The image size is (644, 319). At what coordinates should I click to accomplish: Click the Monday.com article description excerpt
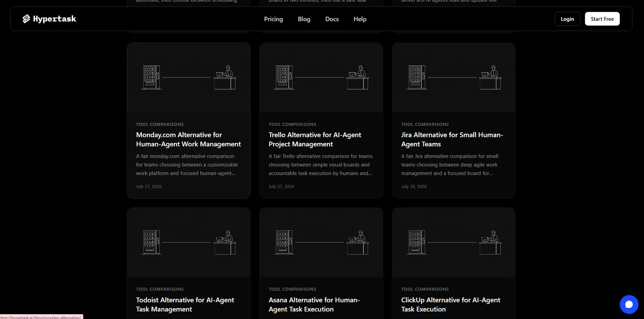[187, 165]
